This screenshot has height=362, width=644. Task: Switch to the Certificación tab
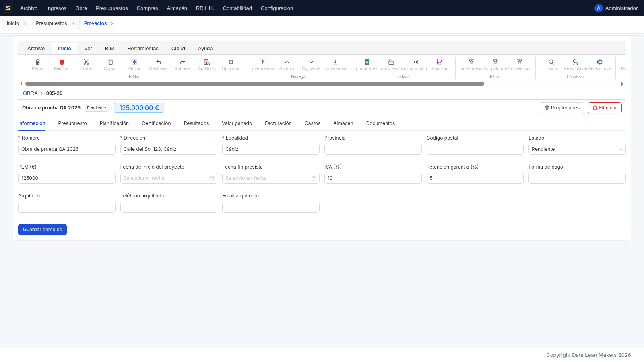[156, 123]
